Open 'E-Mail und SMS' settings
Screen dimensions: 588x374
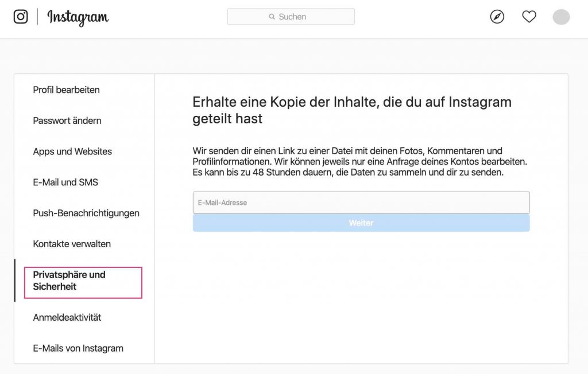[x=65, y=182]
